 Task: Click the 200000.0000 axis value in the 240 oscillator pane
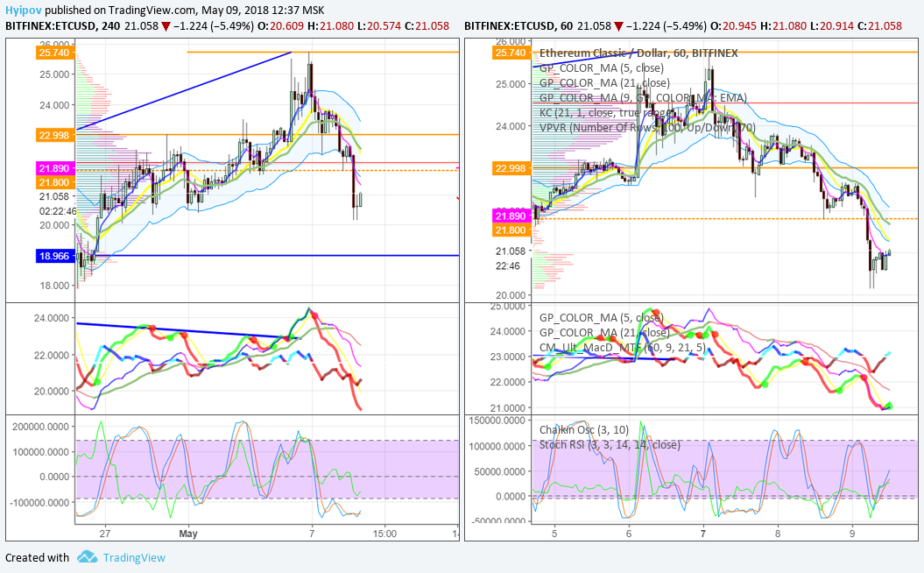[x=41, y=426]
